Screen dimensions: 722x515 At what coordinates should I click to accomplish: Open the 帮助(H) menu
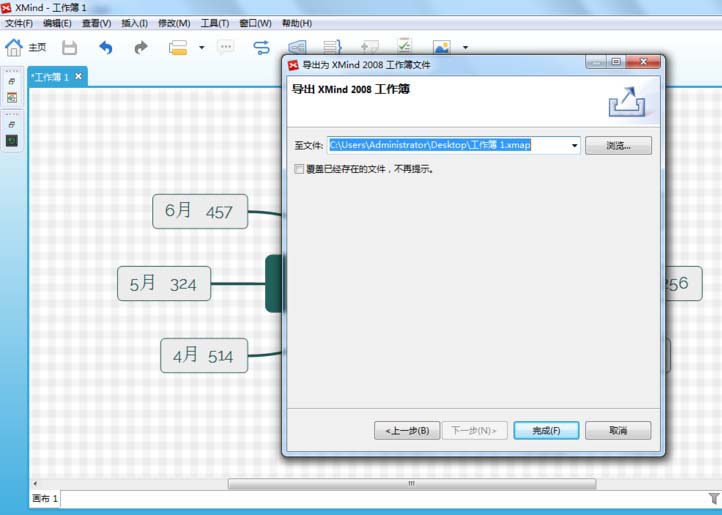[297, 23]
